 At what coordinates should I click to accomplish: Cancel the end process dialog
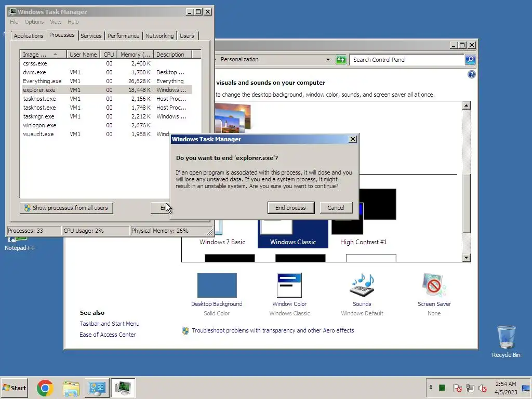(x=336, y=208)
